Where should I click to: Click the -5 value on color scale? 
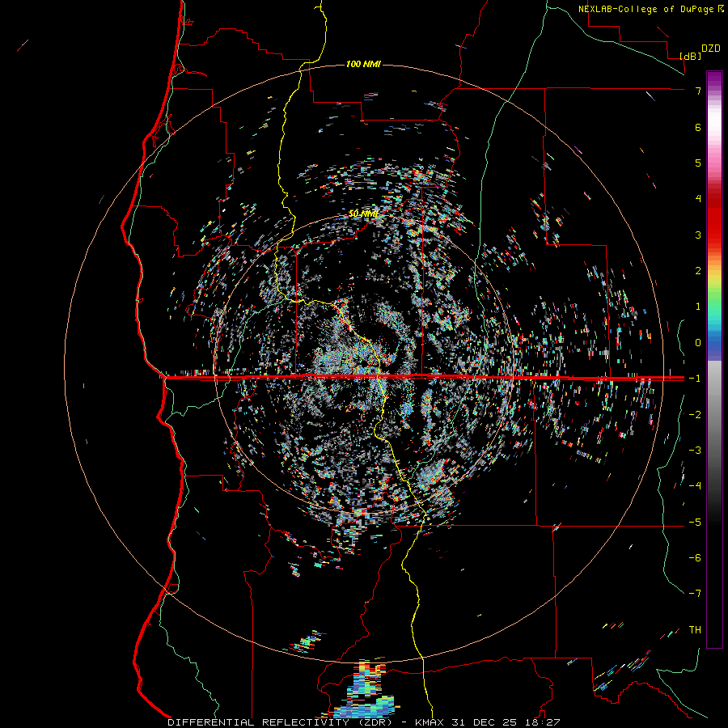(x=695, y=522)
